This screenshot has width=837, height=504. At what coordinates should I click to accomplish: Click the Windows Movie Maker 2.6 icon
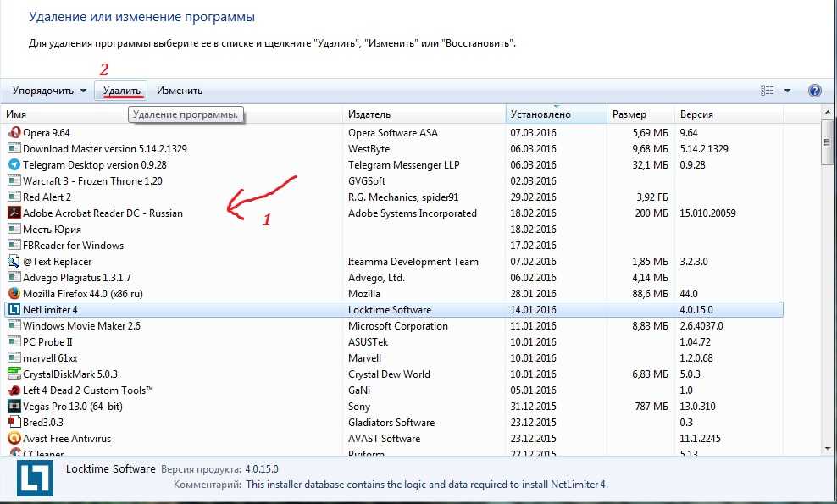pos(14,325)
